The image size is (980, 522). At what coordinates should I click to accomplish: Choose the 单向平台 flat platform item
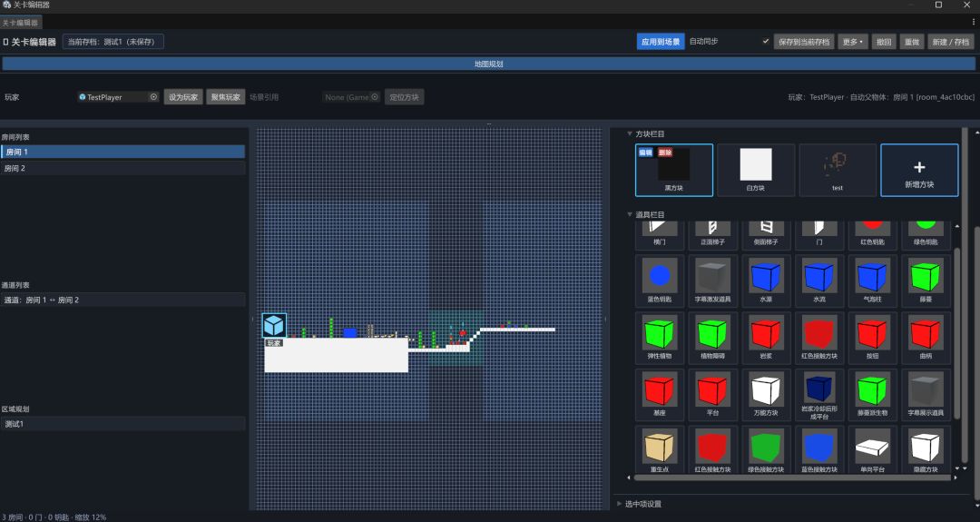click(873, 450)
